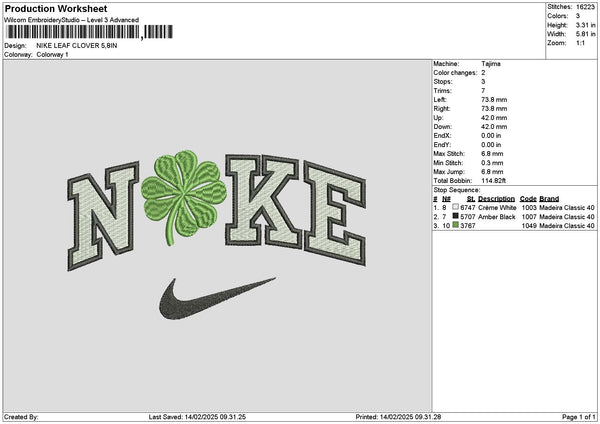Select the "N#" column header
This screenshot has height=424, width=600.
[x=446, y=199]
